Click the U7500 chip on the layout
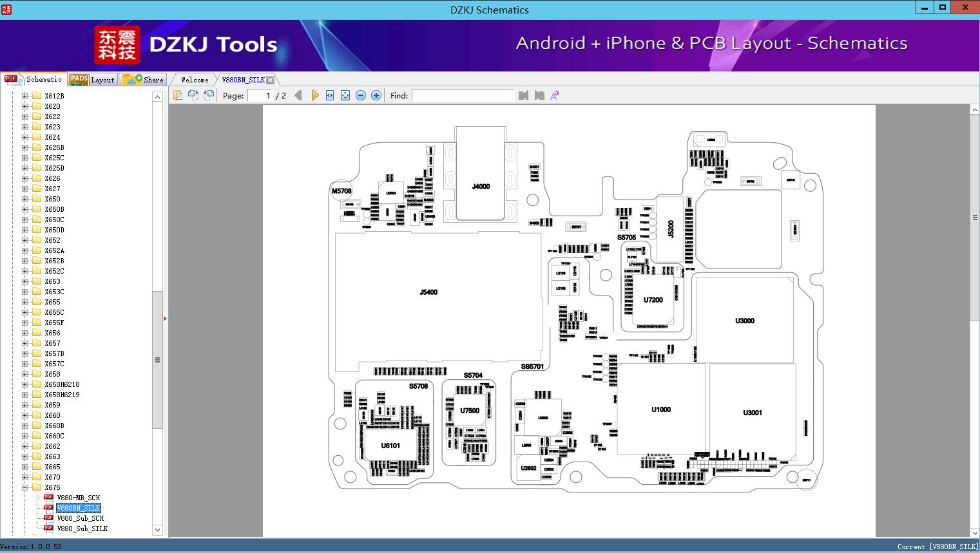This screenshot has height=553, width=980. [x=470, y=411]
